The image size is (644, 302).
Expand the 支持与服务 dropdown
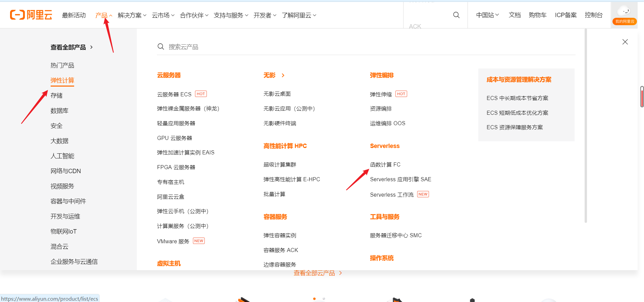click(x=231, y=15)
